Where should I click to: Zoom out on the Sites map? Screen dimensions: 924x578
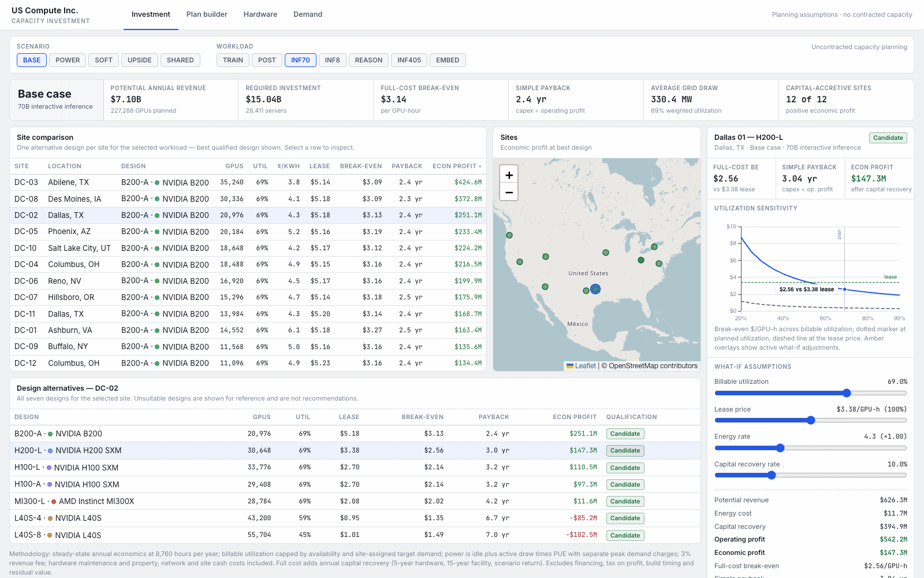pyautogui.click(x=509, y=192)
